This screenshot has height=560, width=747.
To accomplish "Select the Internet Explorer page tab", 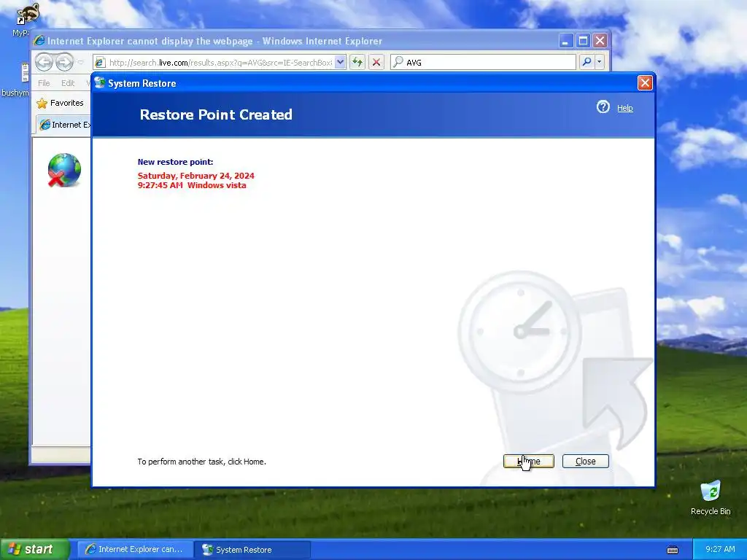I will point(64,125).
